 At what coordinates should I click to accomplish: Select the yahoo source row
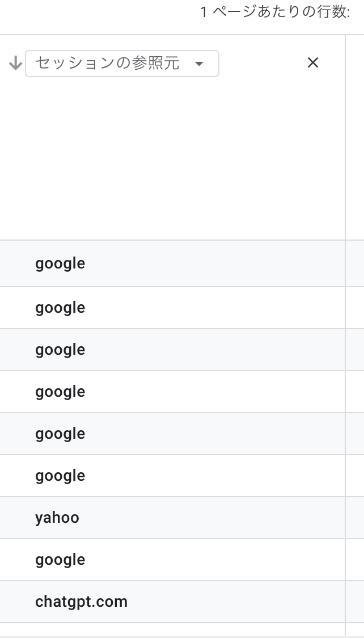tap(172, 518)
